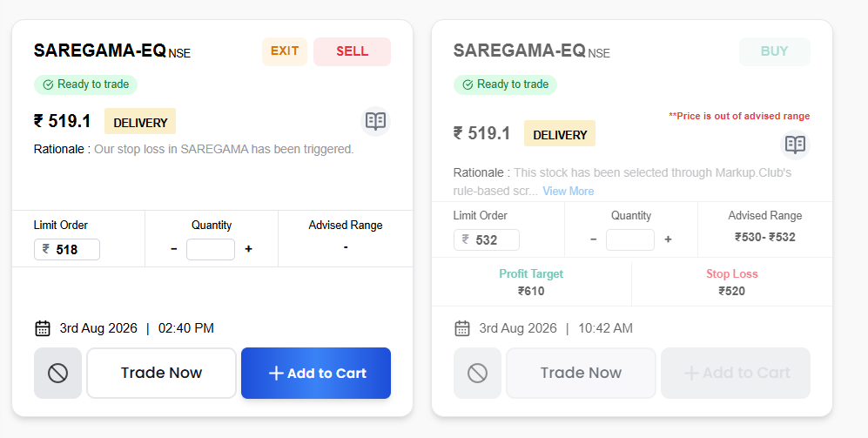Click Trade Now on the BUY card
Image resolution: width=868 pixels, height=438 pixels.
tap(582, 374)
